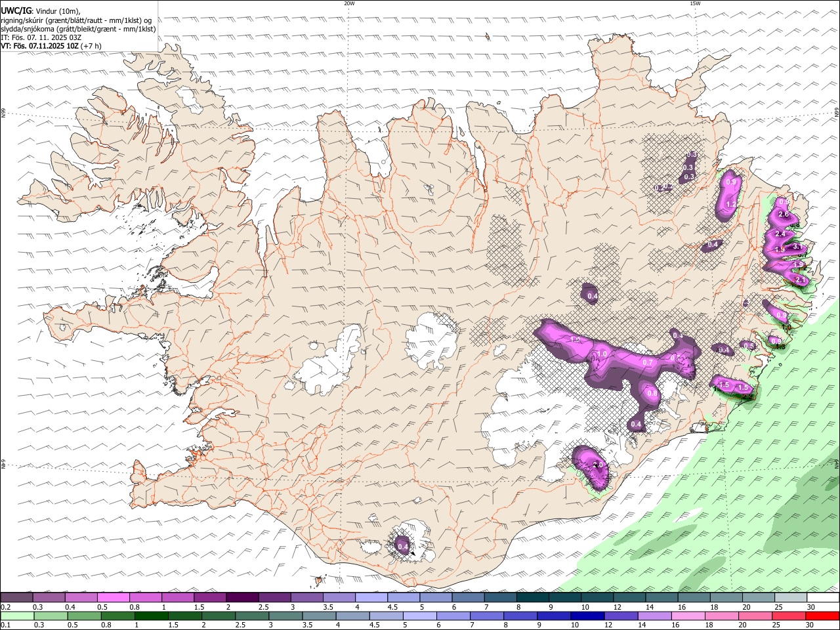Click the 2.1 snowfall value on the map
840x630 pixels.
[801, 280]
